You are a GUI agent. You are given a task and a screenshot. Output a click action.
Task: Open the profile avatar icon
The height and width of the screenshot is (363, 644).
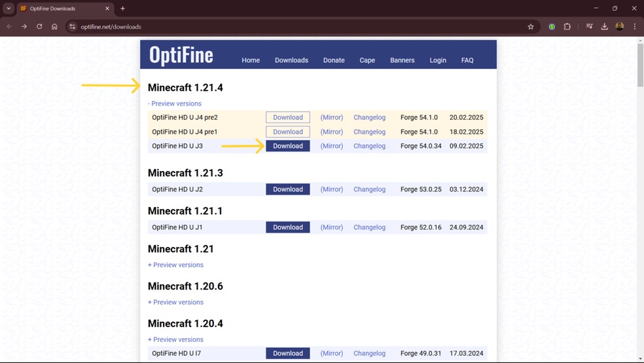click(x=620, y=26)
